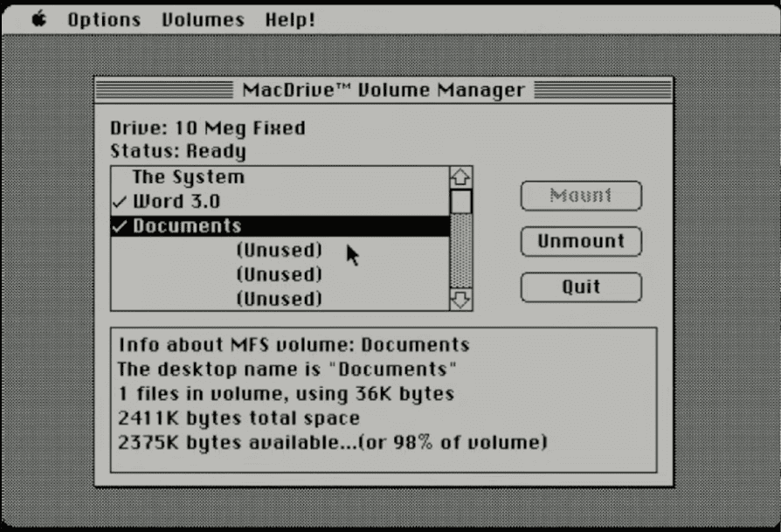
Task: Click the desktop name info line
Action: [x=287, y=370]
